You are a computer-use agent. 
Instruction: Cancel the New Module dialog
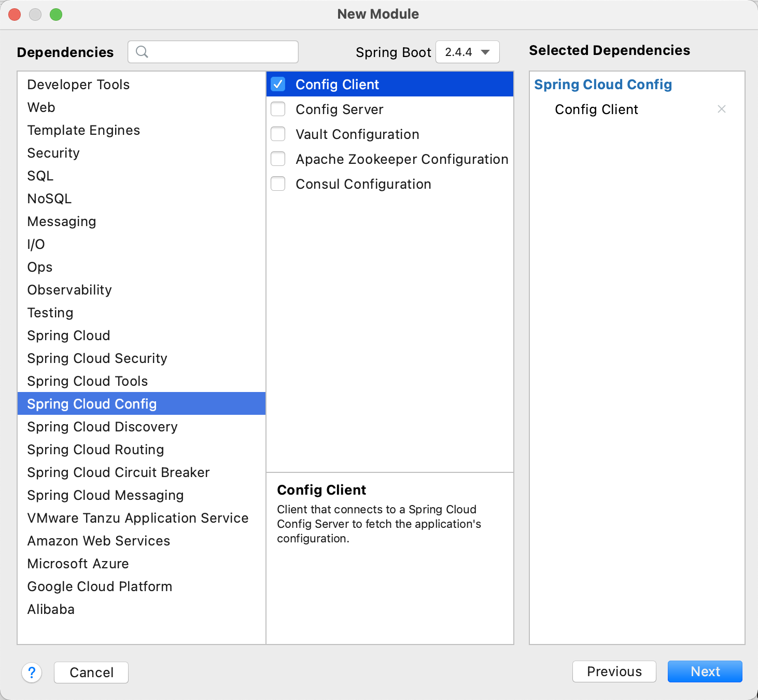click(x=91, y=673)
